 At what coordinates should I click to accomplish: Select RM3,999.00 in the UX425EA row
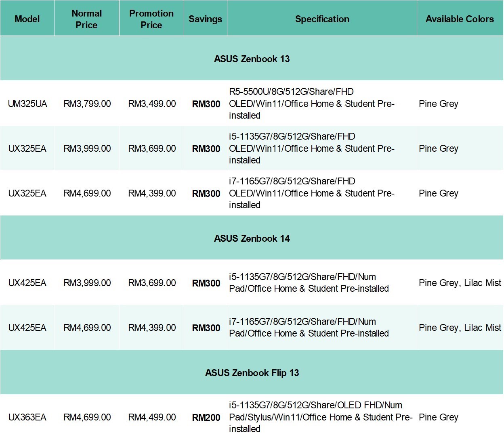pyautogui.click(x=87, y=283)
